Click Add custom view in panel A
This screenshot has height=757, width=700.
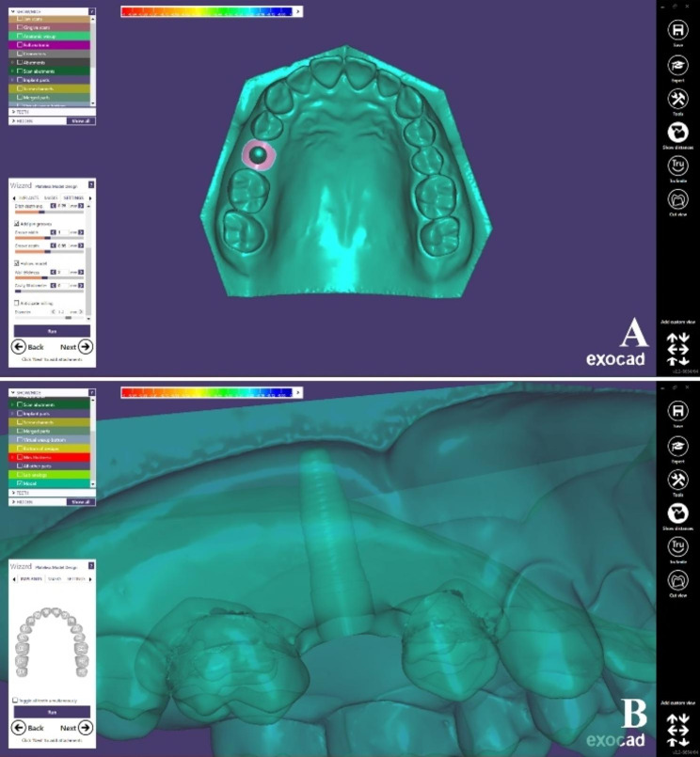pos(677,322)
